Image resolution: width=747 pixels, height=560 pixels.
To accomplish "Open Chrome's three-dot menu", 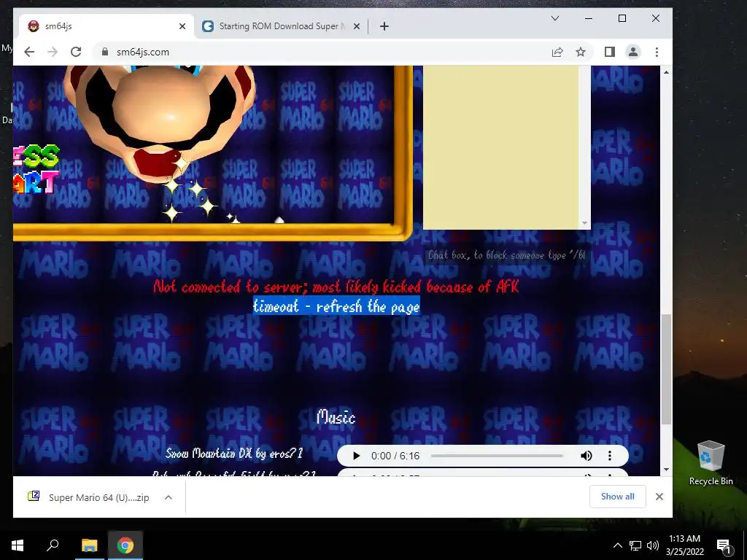I will [x=657, y=52].
